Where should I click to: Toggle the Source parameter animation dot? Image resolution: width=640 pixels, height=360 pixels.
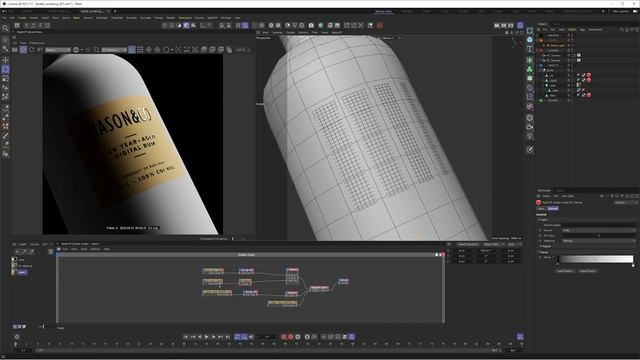coord(540,230)
